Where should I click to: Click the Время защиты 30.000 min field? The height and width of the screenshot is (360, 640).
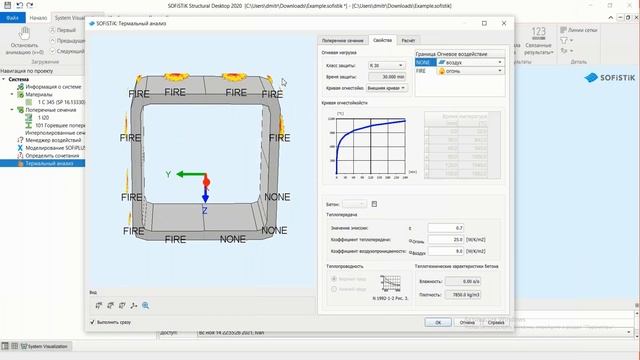pos(387,77)
